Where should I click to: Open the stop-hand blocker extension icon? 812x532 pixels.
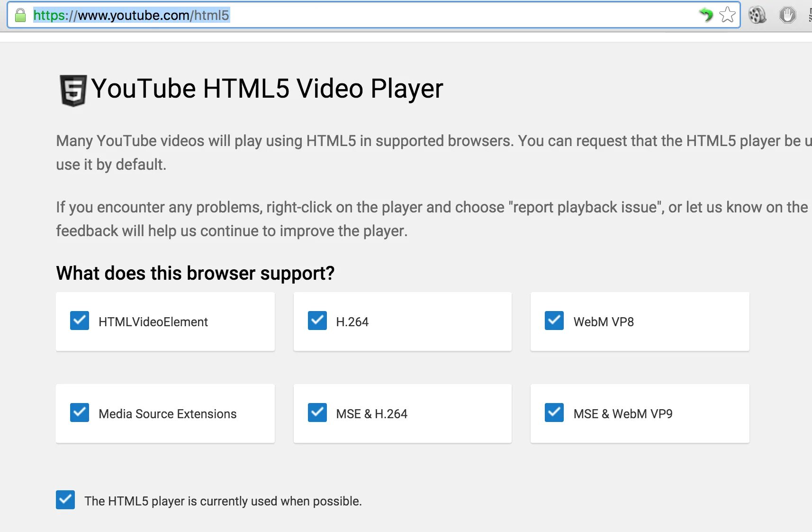click(x=787, y=15)
